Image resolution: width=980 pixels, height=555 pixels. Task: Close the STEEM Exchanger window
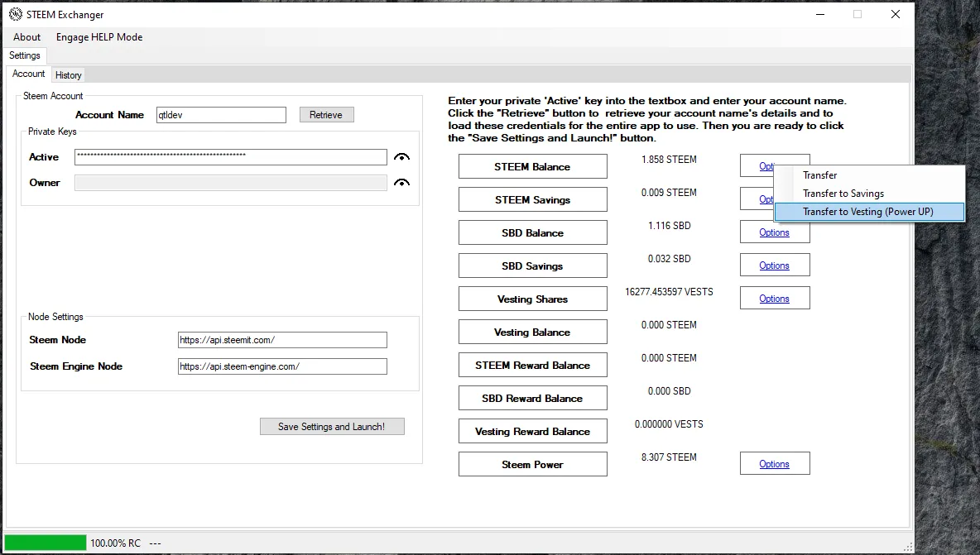click(895, 14)
